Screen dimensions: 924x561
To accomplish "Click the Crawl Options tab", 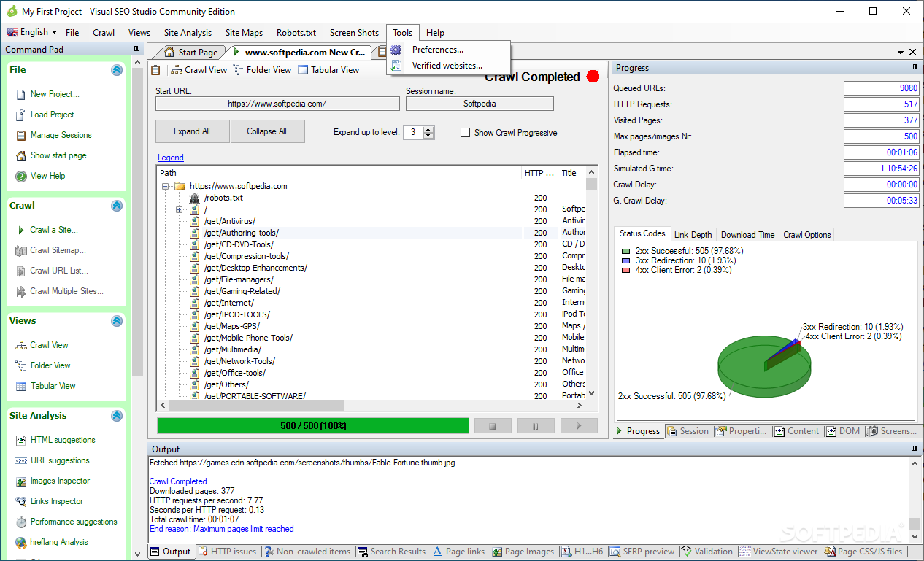I will [x=806, y=234].
